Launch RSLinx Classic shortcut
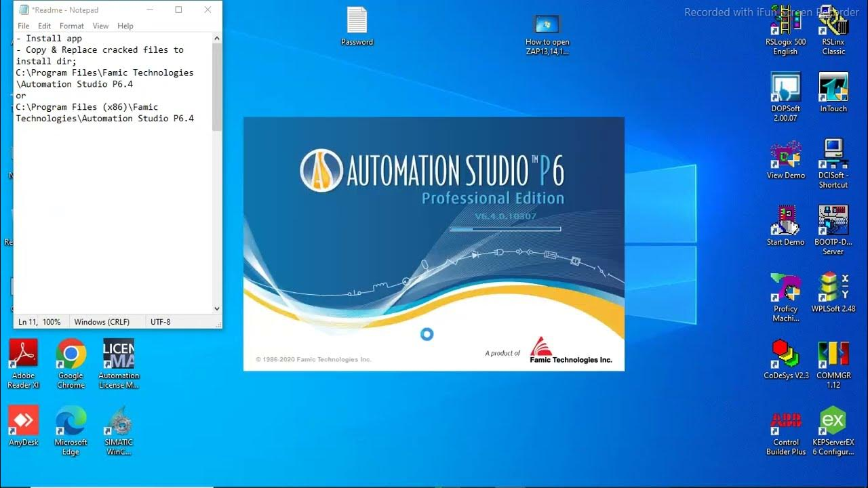The image size is (868, 488). (x=833, y=29)
